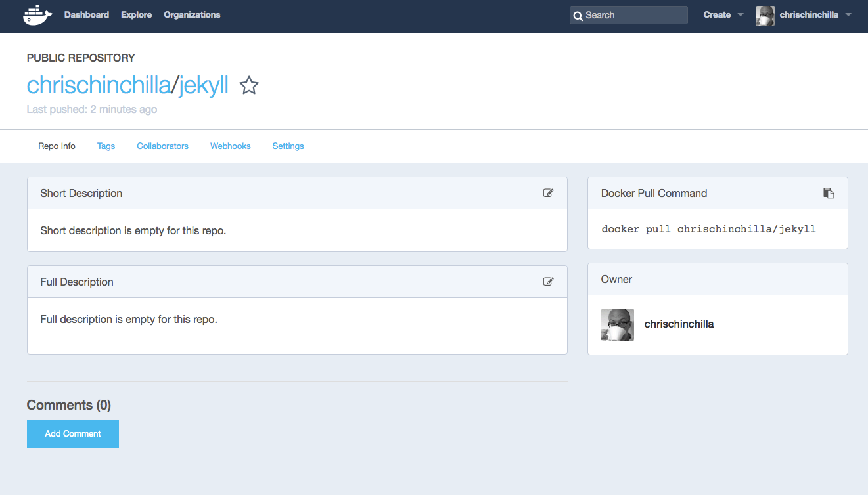Screen dimensions: 868x495
Task: Click the Docker whale logo
Action: coord(38,14)
